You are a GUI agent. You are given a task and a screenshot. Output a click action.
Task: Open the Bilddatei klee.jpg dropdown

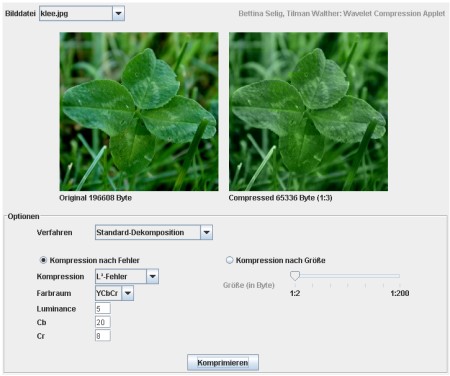pos(82,14)
